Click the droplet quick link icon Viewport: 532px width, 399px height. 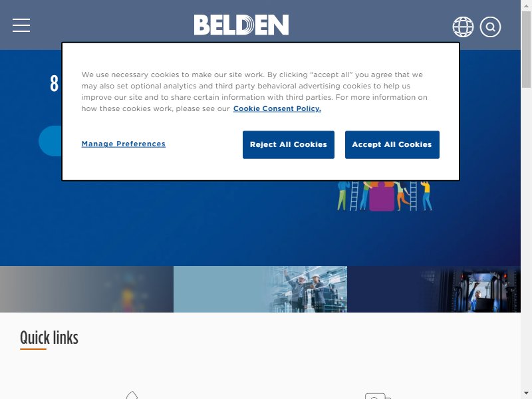tap(132, 395)
